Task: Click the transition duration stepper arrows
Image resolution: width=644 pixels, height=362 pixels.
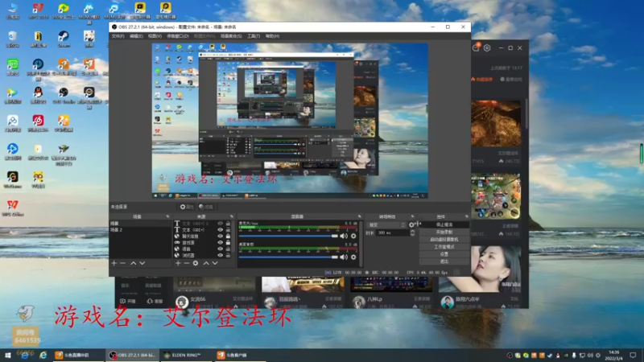Action: [x=412, y=232]
